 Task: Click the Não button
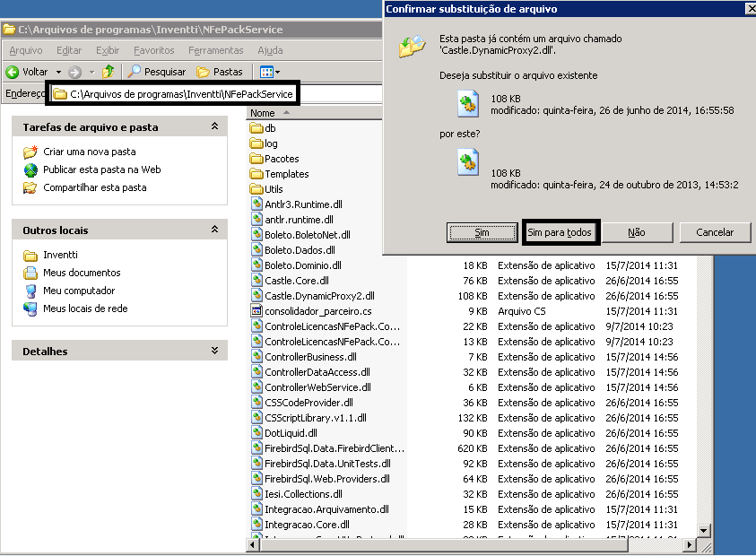637,232
